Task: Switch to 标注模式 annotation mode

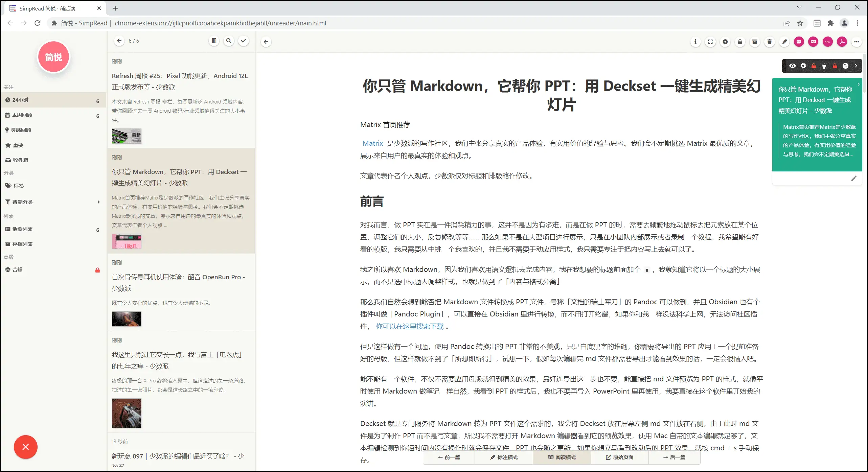Action: coord(504,457)
